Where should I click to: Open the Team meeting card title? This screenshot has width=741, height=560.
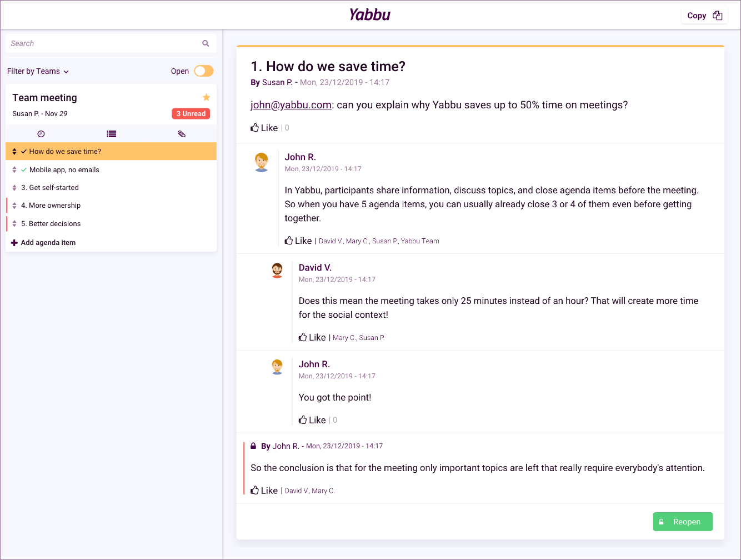tap(45, 98)
